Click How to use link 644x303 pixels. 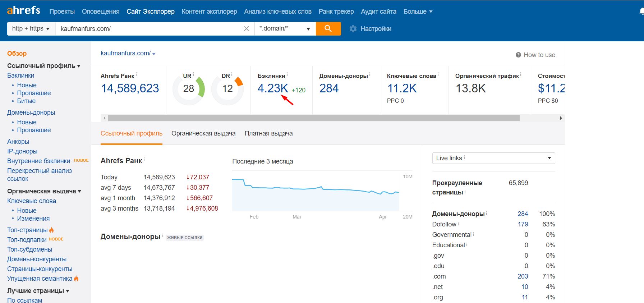coord(539,55)
